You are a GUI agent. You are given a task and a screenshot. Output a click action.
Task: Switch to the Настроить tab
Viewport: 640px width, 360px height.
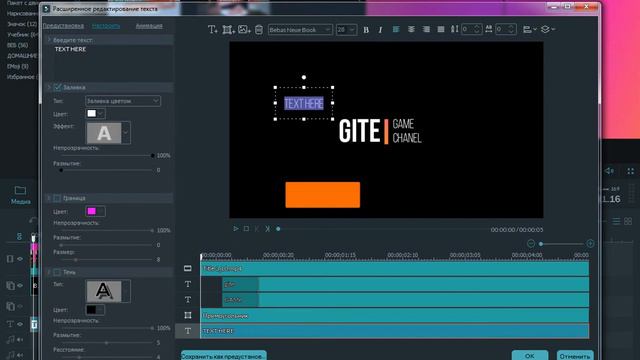(x=106, y=26)
